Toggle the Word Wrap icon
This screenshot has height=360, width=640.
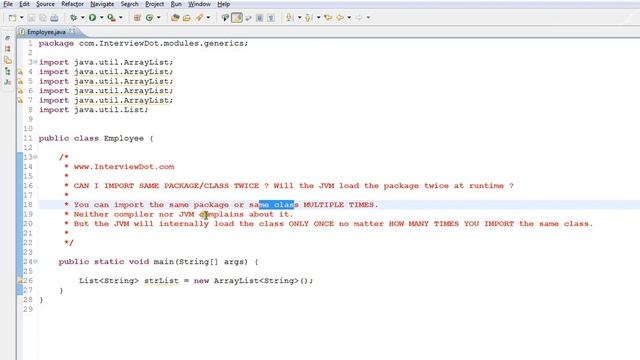point(248,18)
